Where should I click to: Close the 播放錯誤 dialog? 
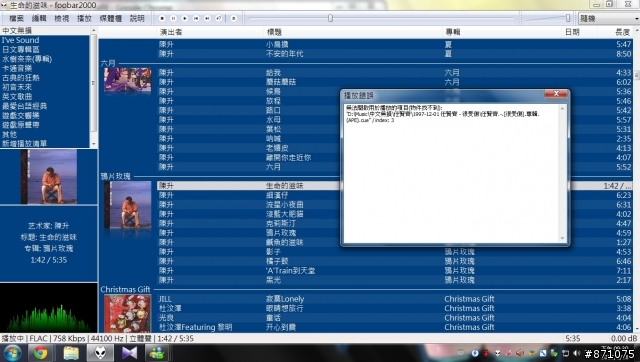(x=556, y=94)
